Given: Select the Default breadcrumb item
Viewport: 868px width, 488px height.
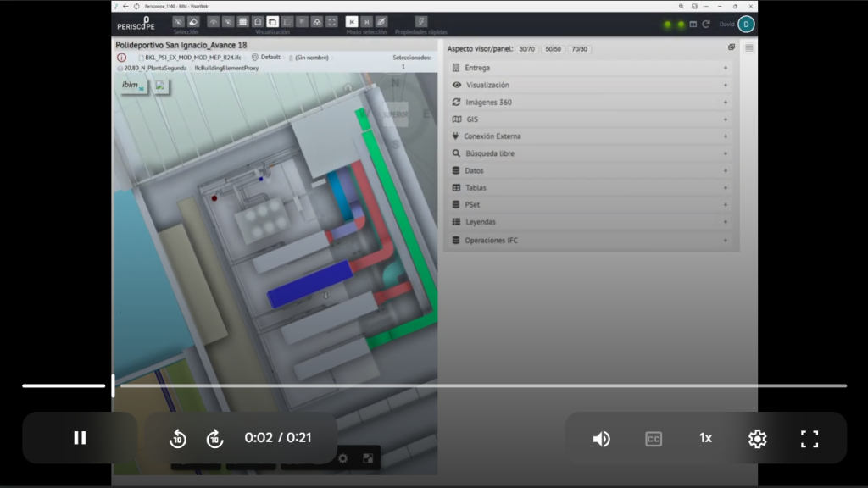Looking at the screenshot, I should pos(270,57).
